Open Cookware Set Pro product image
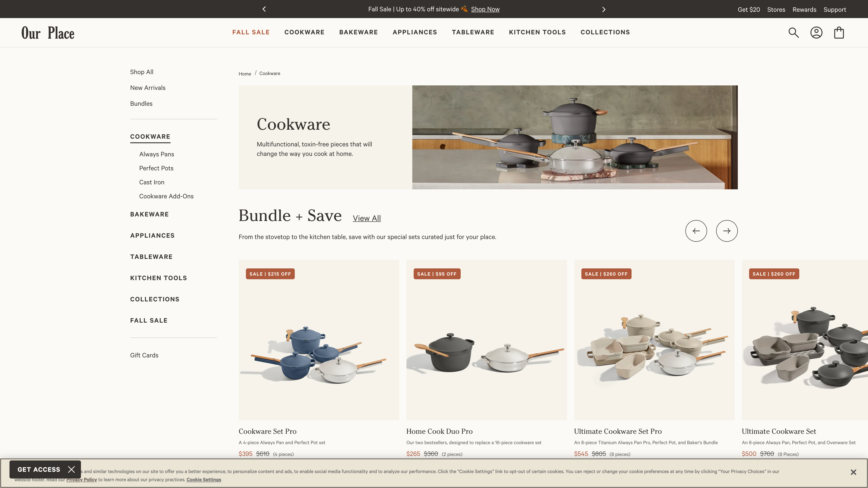The image size is (868, 488). (319, 340)
